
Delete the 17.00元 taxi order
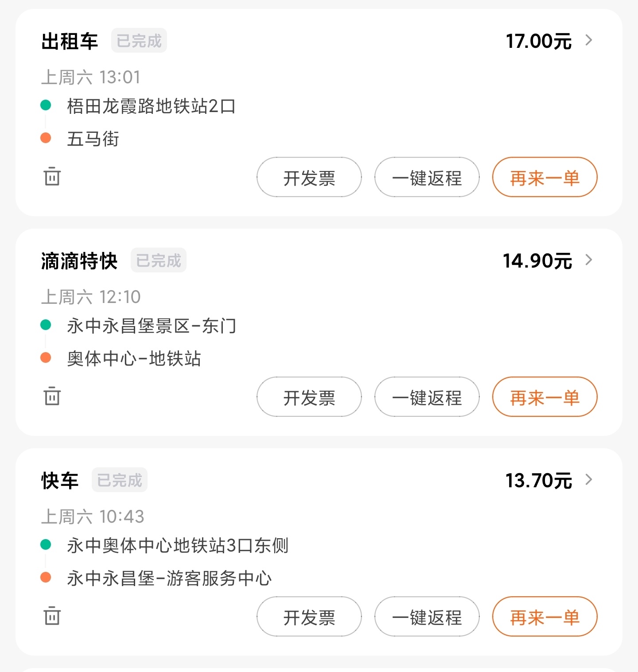click(x=52, y=176)
